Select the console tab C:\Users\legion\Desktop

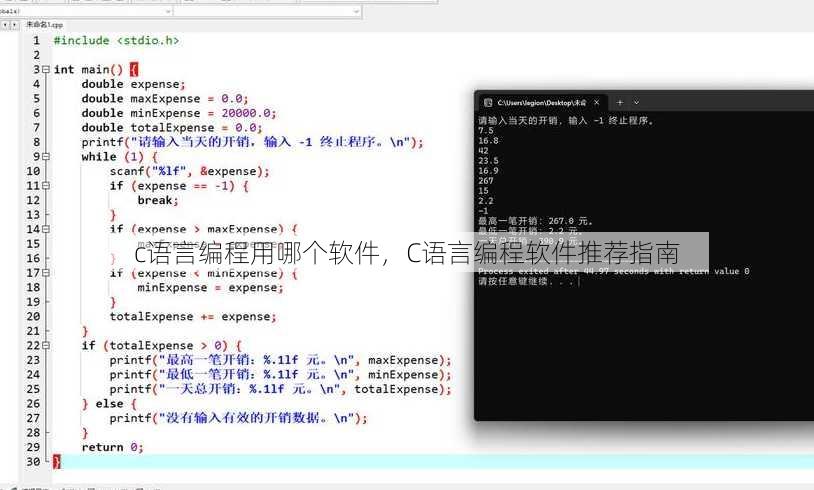click(x=541, y=103)
